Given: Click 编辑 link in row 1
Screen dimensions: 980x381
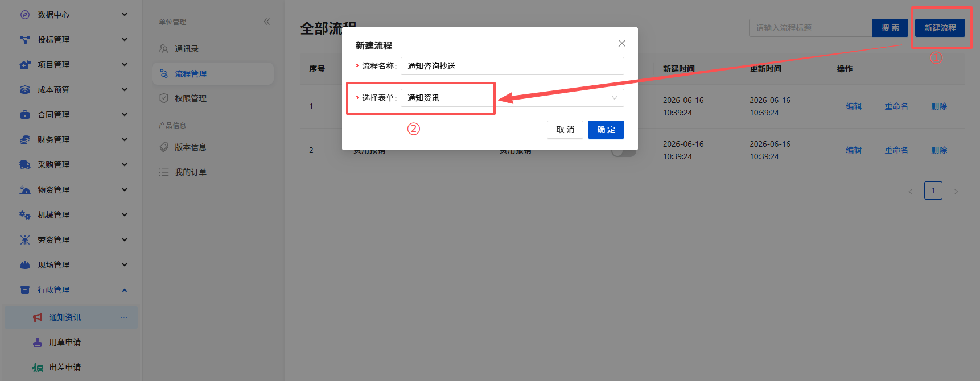Looking at the screenshot, I should pos(854,106).
